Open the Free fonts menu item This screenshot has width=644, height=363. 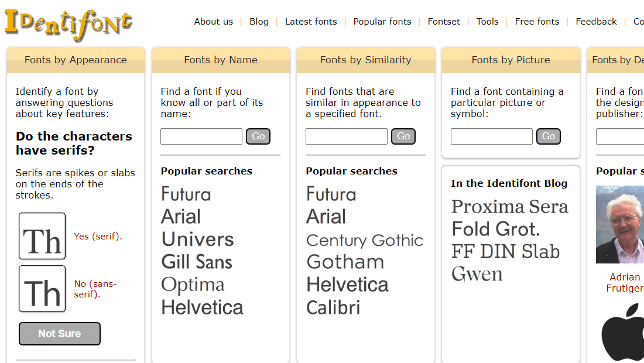(537, 21)
